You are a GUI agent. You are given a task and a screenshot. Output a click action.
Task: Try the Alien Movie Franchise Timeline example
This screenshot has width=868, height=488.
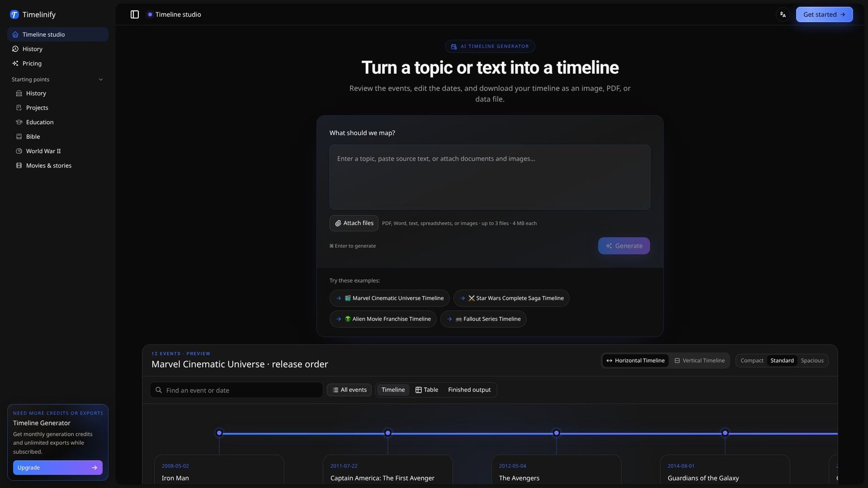tap(383, 319)
